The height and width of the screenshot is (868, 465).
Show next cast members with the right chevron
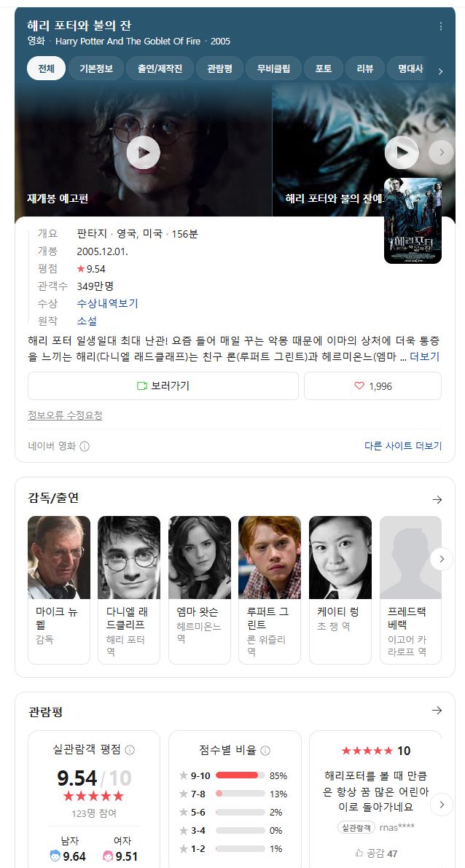point(442,559)
